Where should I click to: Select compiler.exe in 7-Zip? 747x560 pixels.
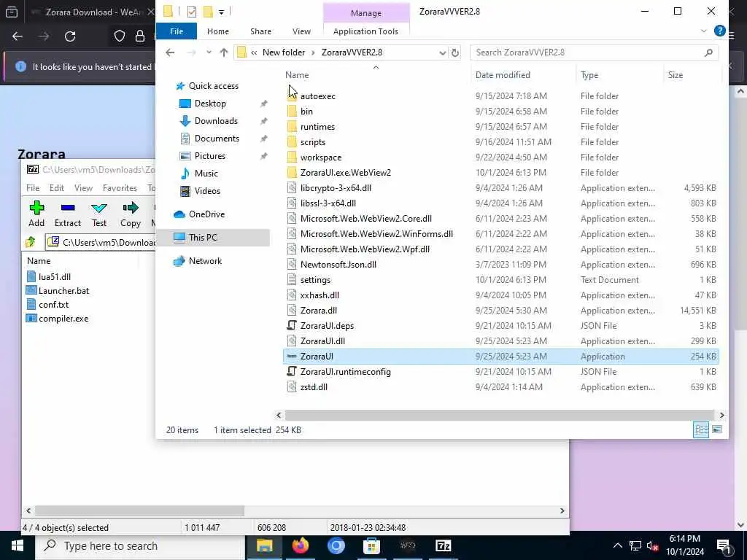click(63, 319)
